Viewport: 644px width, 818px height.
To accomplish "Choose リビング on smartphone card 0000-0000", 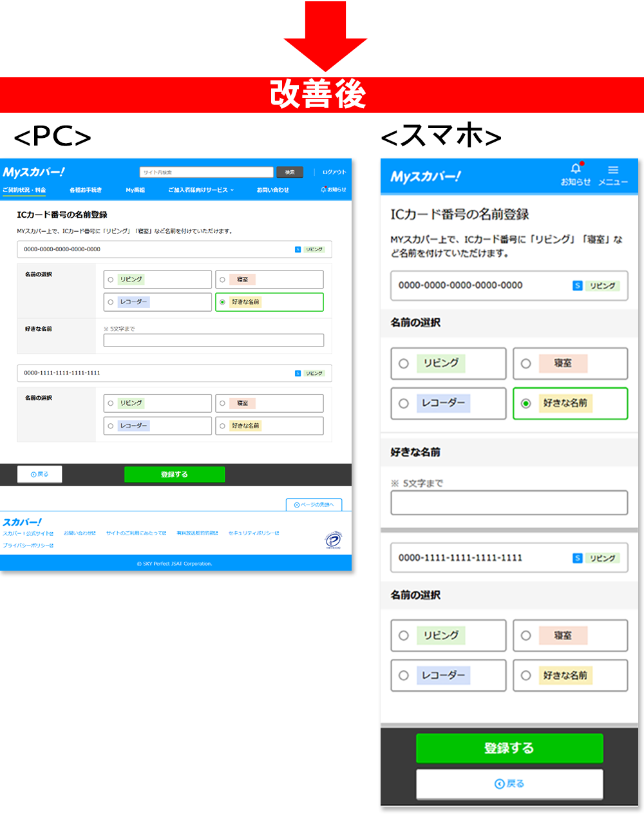I will (x=448, y=363).
